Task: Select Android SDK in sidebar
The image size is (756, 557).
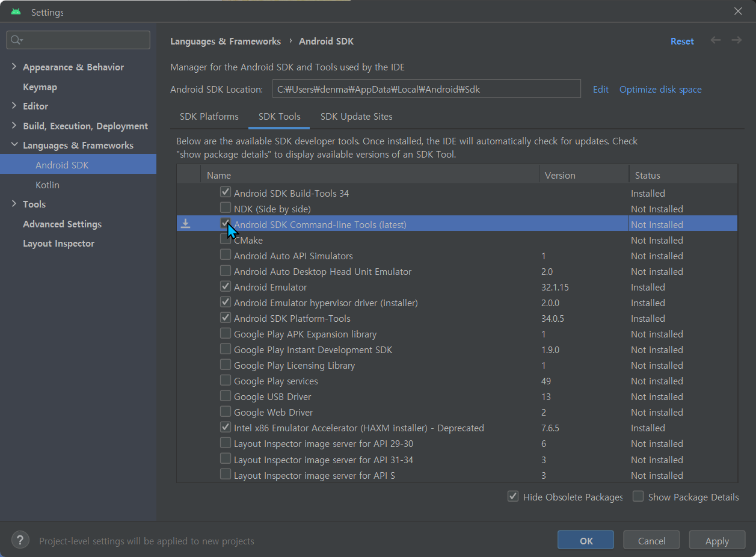Action: (x=78, y=164)
